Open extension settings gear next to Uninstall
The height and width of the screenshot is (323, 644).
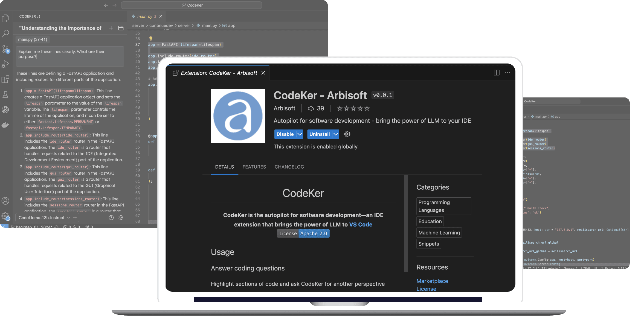click(347, 134)
